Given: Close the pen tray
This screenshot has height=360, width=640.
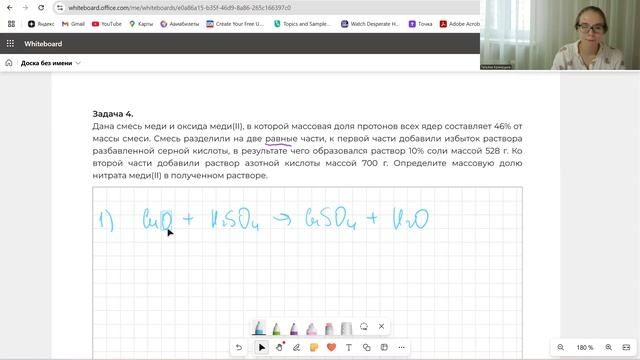Looking at the screenshot, I should pos(381,326).
